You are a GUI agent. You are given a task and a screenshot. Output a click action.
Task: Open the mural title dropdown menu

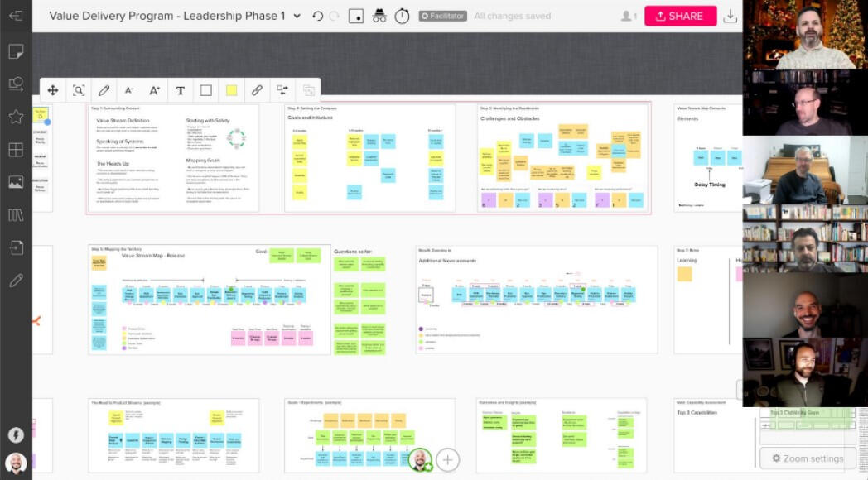[296, 15]
